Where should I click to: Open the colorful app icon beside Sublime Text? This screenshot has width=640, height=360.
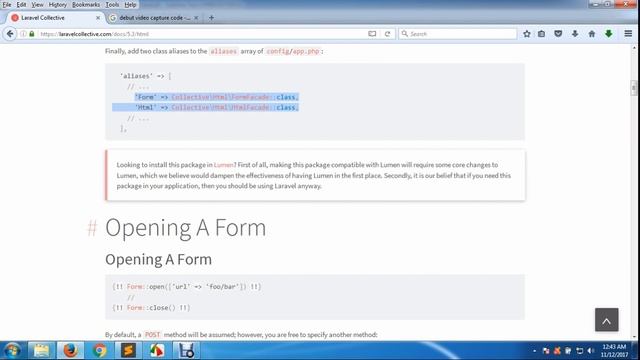pos(157,351)
